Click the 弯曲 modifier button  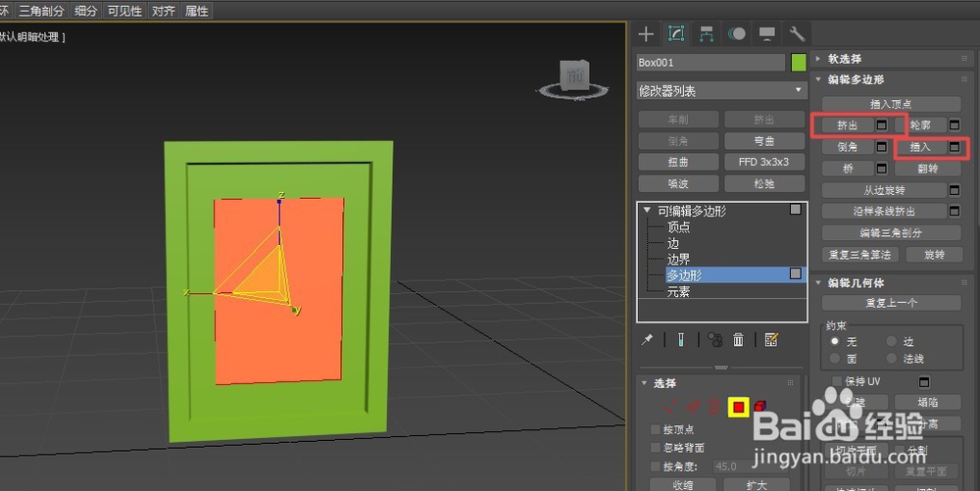[x=763, y=140]
